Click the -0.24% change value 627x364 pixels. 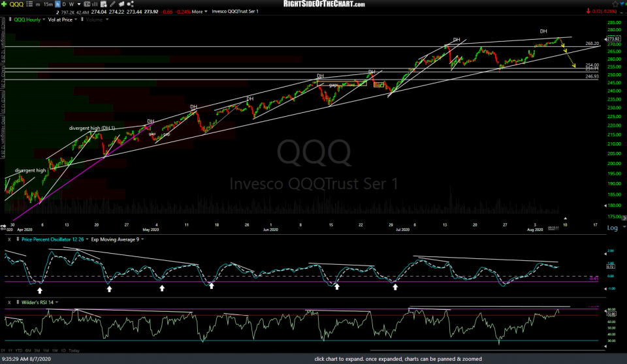(183, 12)
